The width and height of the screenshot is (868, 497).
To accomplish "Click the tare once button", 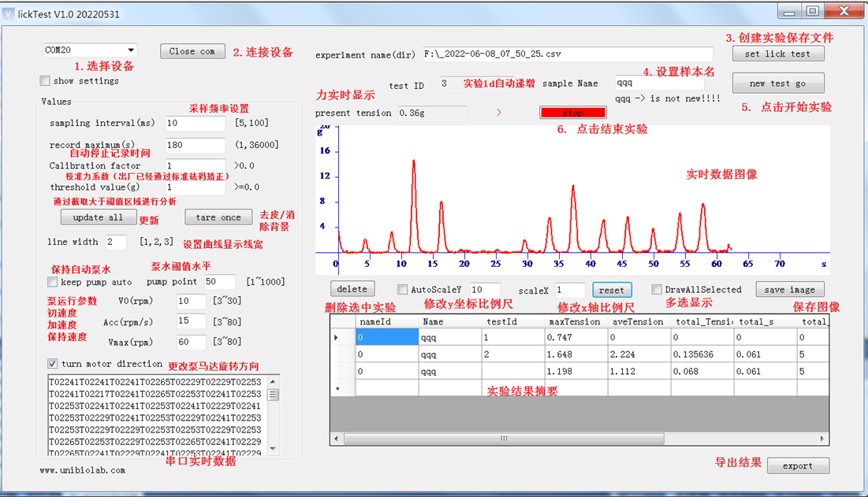I will tap(218, 217).
